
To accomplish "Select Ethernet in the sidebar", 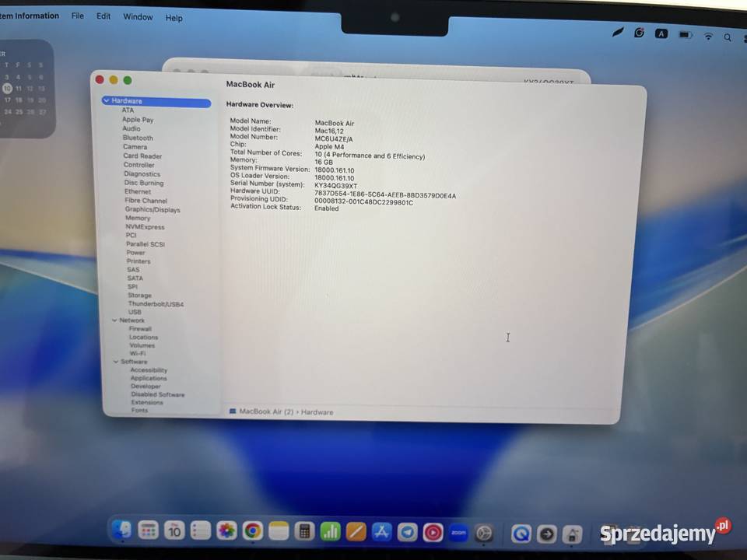I will [x=138, y=191].
